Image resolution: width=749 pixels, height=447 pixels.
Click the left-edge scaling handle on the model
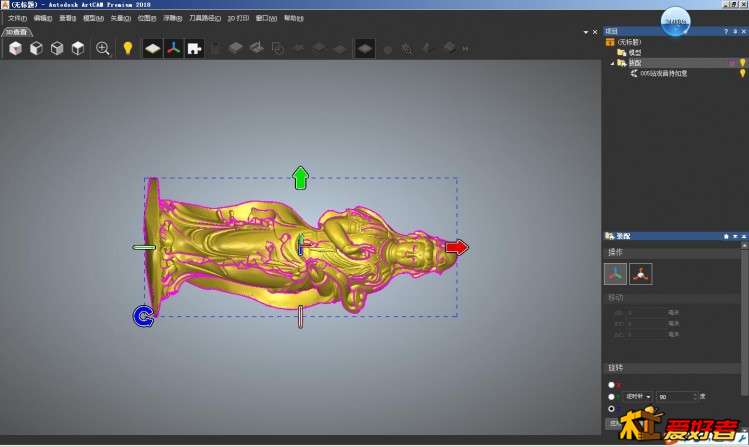[x=144, y=247]
